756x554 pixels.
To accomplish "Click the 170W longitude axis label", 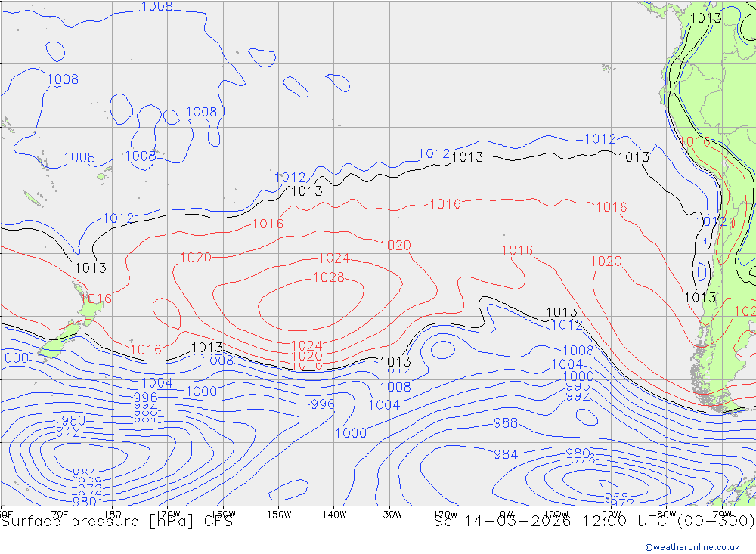I will click(x=168, y=515).
